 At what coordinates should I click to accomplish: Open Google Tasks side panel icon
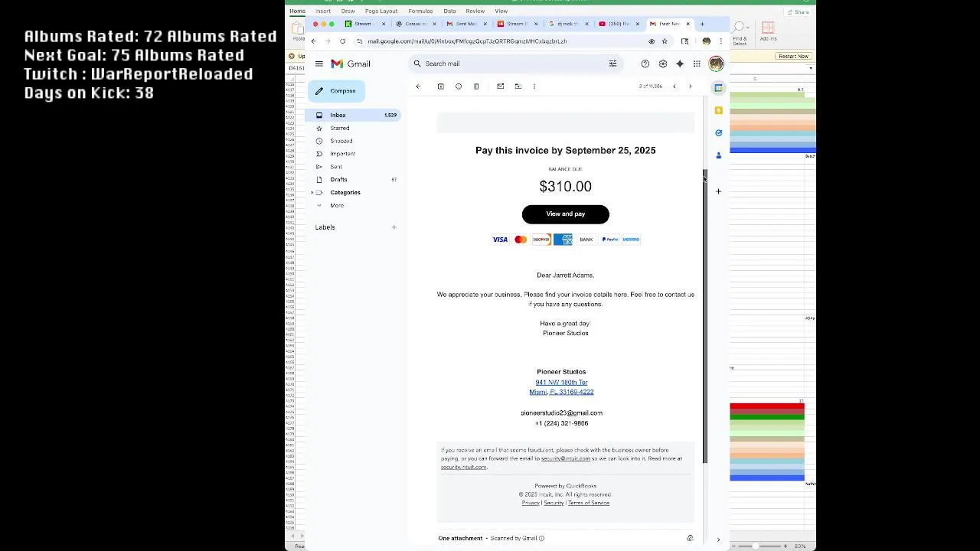[718, 133]
